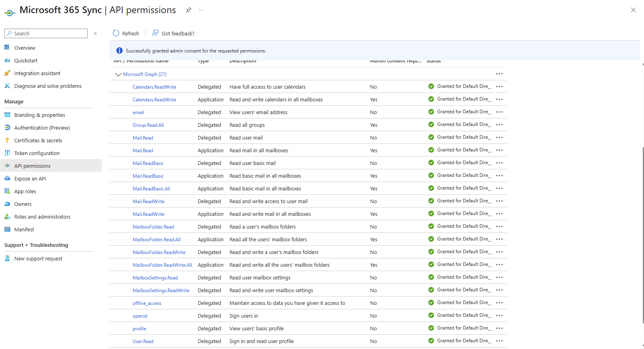Open MailboxFolder.Read.All permission link
Image resolution: width=644 pixels, height=349 pixels.
tap(156, 240)
